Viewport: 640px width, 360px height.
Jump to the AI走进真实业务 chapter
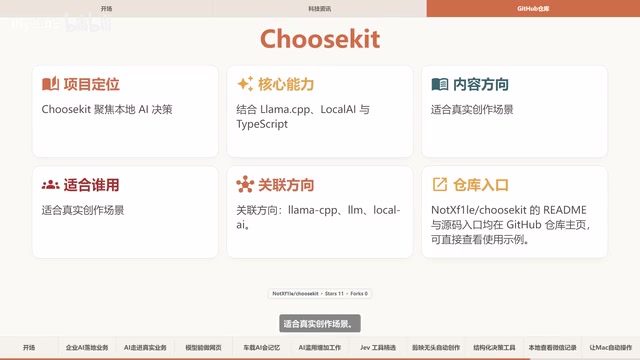coord(145,347)
